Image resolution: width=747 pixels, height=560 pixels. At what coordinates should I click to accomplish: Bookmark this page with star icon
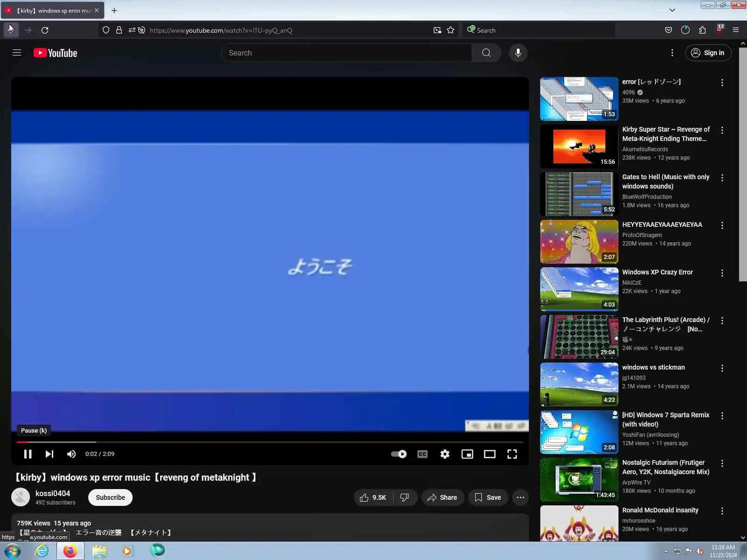[451, 30]
